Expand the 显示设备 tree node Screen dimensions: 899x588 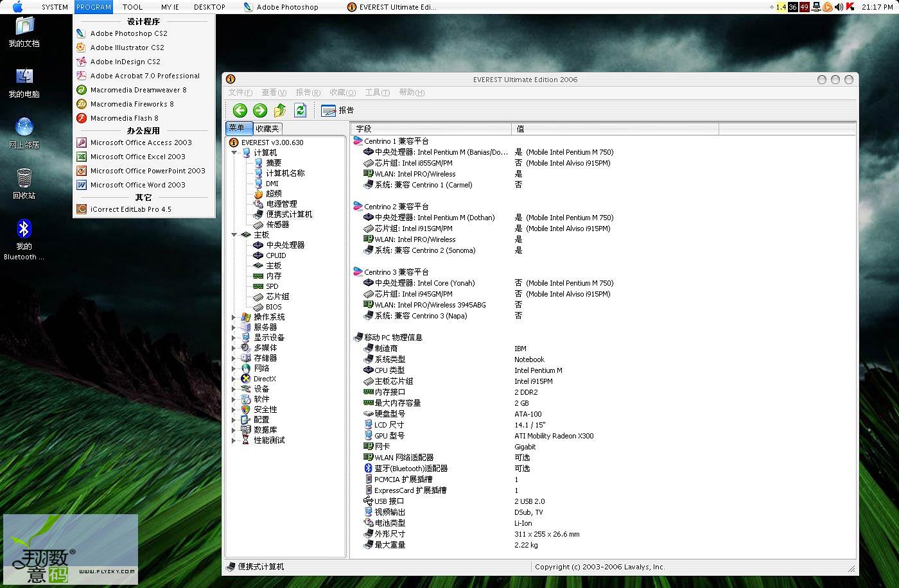234,338
